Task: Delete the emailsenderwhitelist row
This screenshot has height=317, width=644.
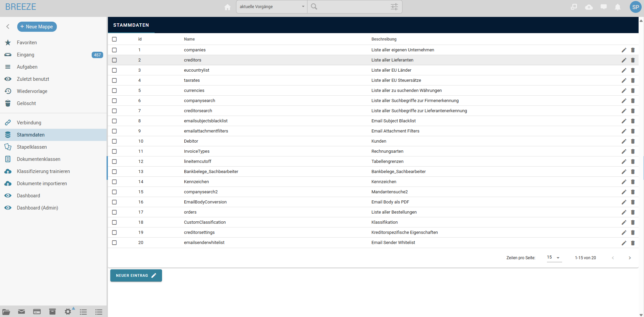Action: point(633,243)
